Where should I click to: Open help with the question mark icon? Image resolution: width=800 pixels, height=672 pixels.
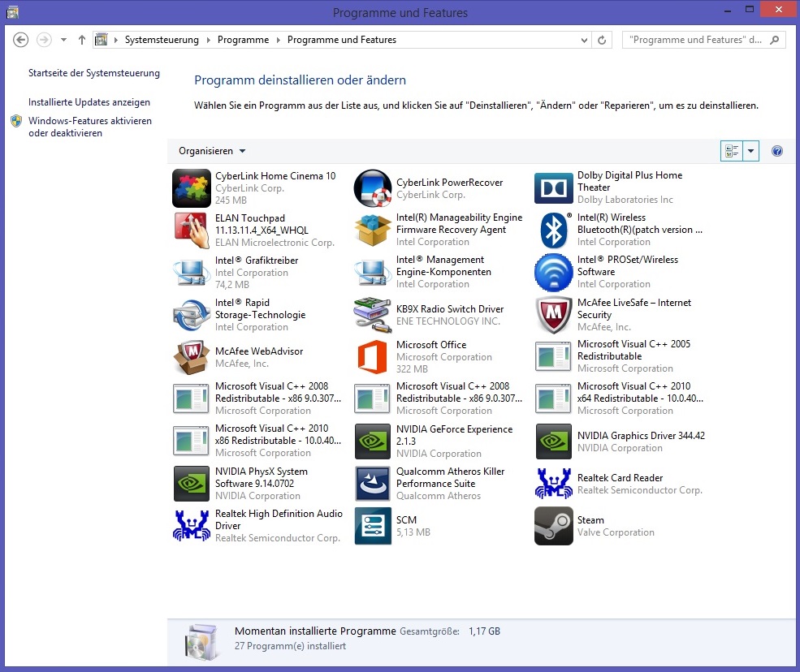coord(777,151)
